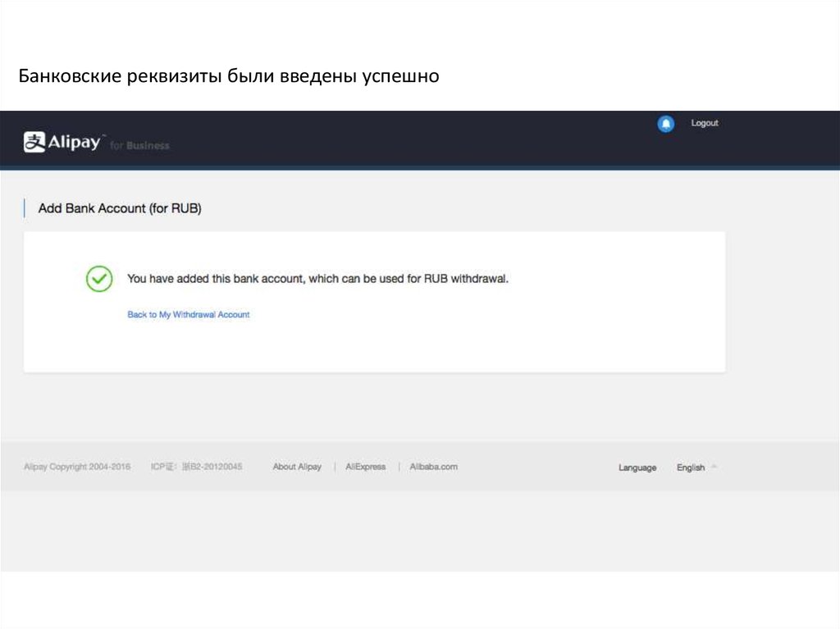Click the Language label in footer
Viewport: 840px width, 629px height.
click(637, 467)
